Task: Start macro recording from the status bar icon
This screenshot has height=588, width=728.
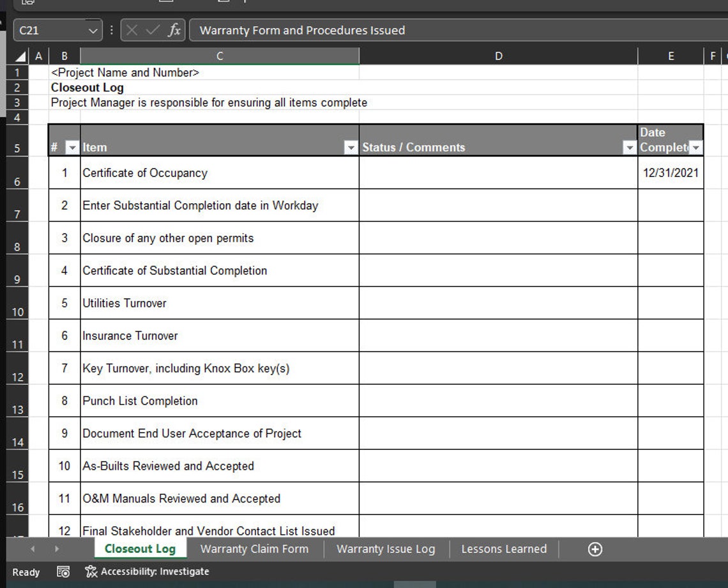Action: click(x=63, y=571)
